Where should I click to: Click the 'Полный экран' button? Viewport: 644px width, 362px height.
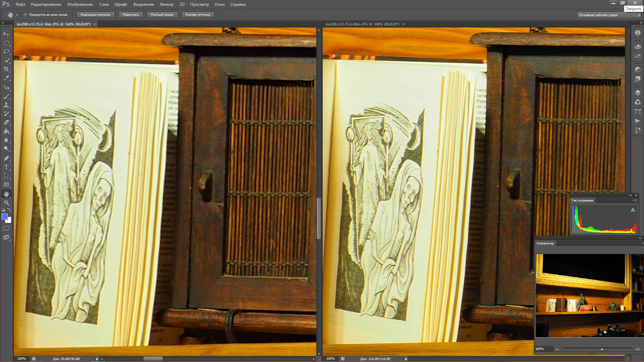pyautogui.click(x=162, y=15)
